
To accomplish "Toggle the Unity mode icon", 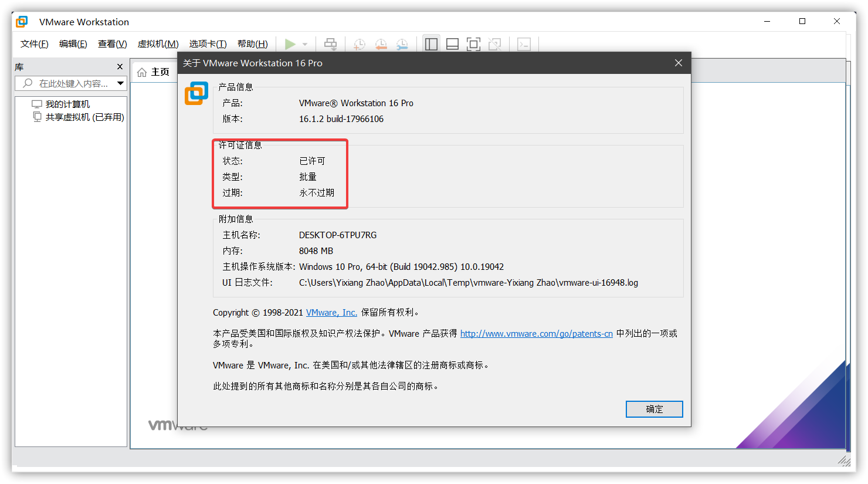I will pos(494,43).
